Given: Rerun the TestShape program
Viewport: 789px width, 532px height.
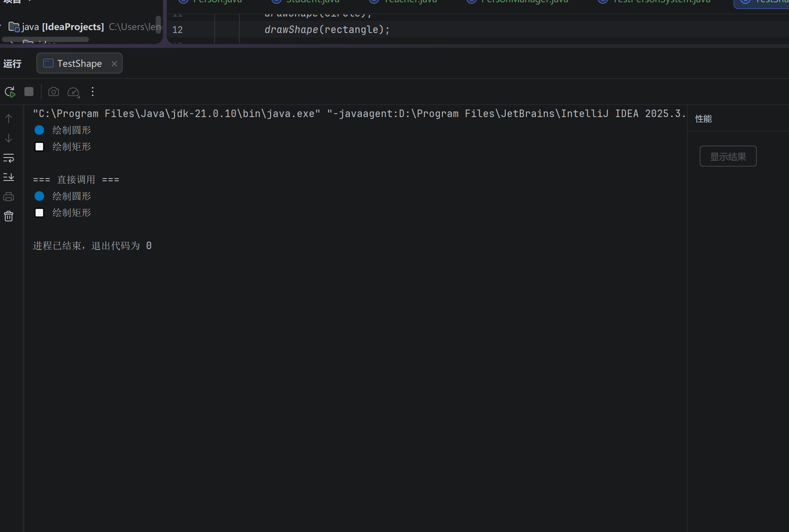Looking at the screenshot, I should tap(10, 92).
